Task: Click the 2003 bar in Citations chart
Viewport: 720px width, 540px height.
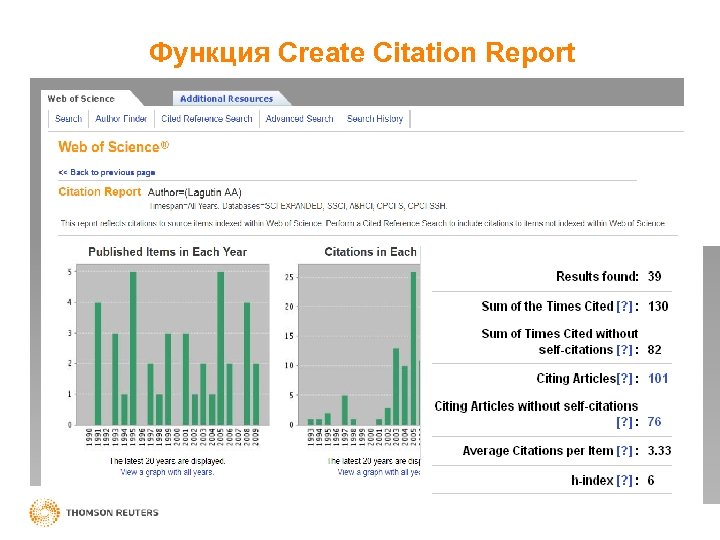Action: coord(396,386)
